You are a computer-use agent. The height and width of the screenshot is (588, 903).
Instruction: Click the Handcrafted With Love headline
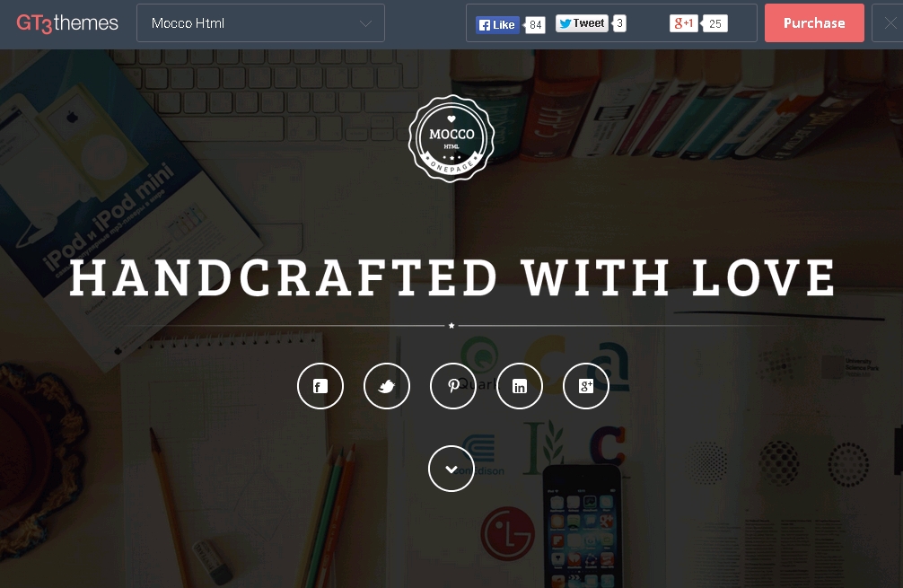(x=452, y=278)
